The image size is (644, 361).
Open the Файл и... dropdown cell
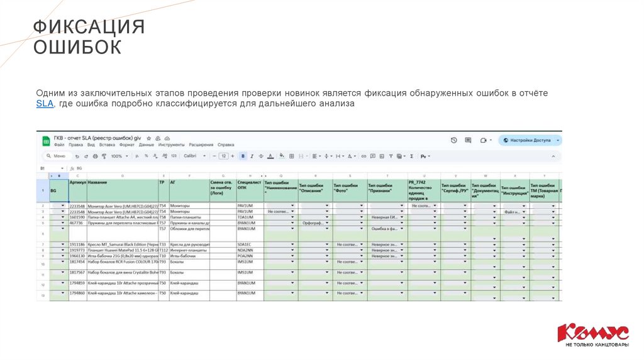(514, 212)
